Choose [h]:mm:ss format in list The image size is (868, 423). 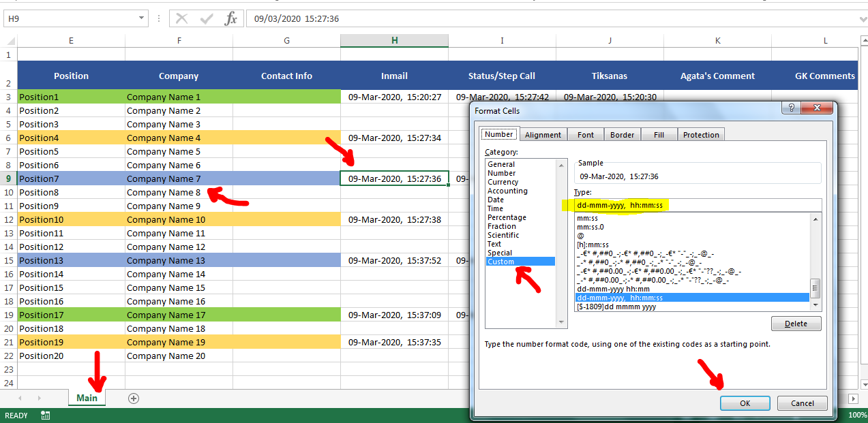pos(692,245)
